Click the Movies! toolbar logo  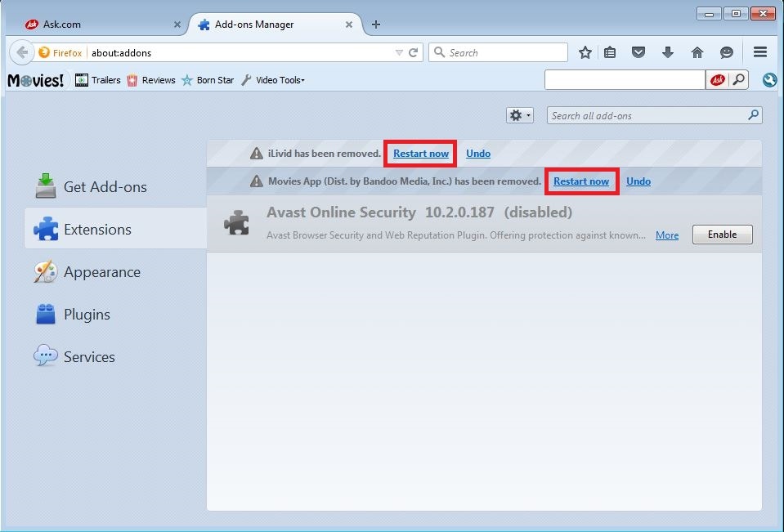click(35, 80)
